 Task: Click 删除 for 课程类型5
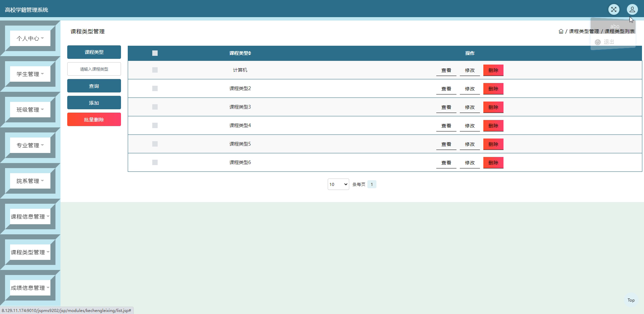(493, 144)
